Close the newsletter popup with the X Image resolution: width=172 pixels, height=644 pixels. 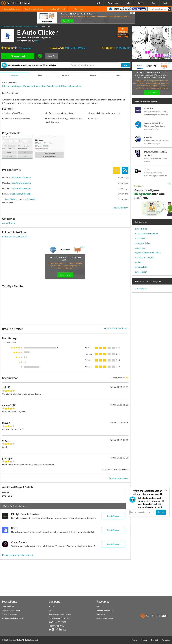[166, 490]
